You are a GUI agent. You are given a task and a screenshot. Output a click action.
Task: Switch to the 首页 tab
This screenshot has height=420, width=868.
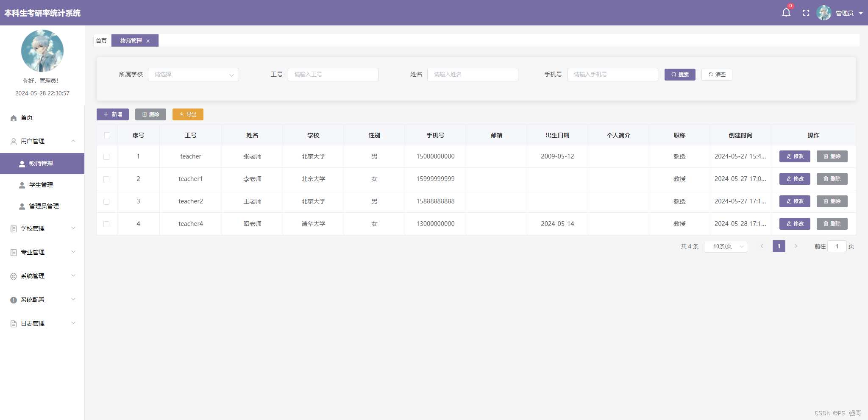tap(102, 41)
